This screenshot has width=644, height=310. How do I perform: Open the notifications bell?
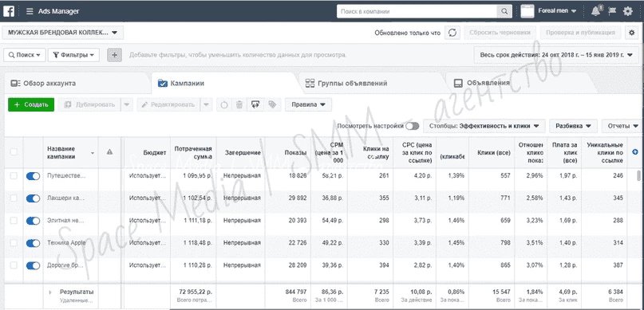coord(595,11)
